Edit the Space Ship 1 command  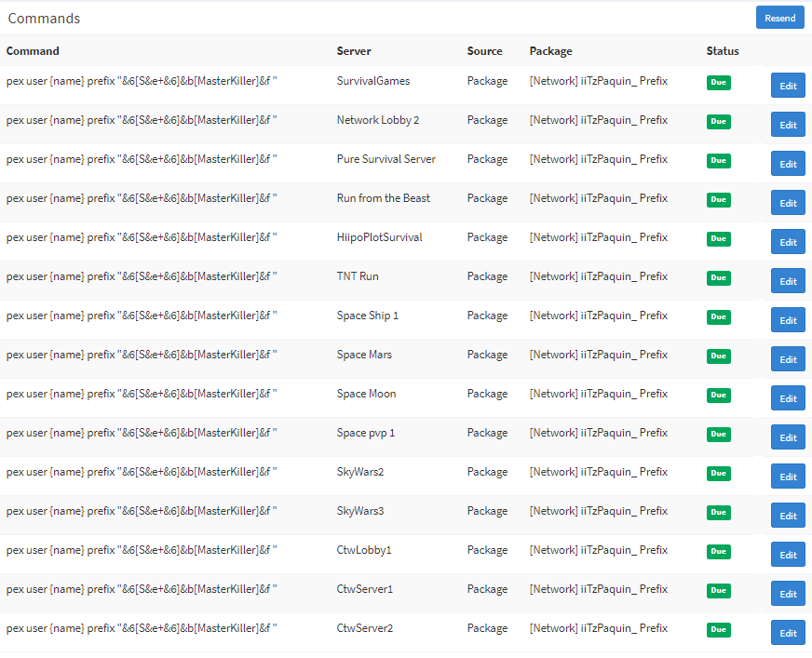(x=788, y=320)
